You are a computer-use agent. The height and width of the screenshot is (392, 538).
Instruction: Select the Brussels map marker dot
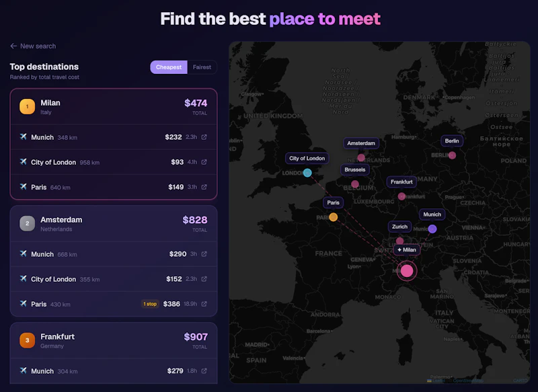[x=355, y=184]
